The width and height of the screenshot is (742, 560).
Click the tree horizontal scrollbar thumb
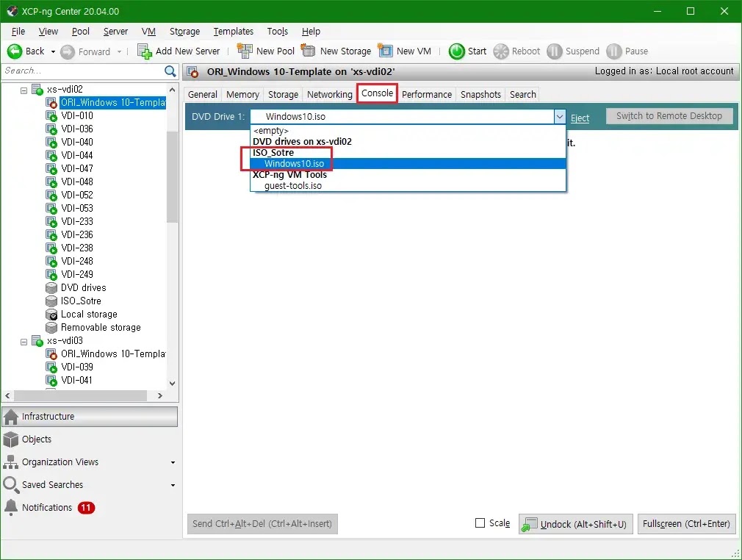point(80,395)
